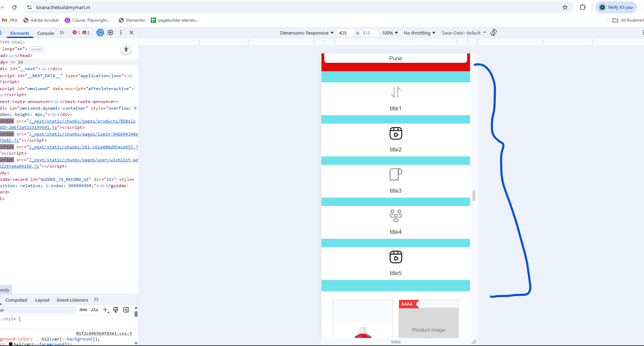Open the Elementor bookmark
The width and height of the screenshot is (644, 346).
pyautogui.click(x=132, y=20)
